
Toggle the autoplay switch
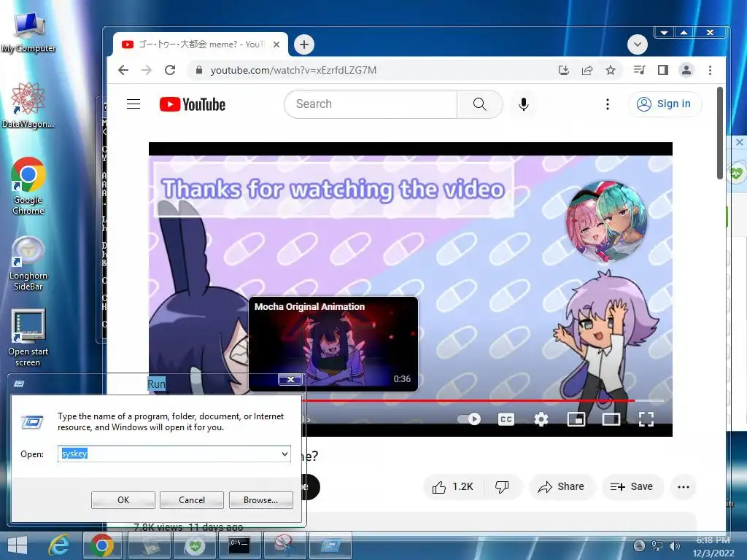[469, 419]
